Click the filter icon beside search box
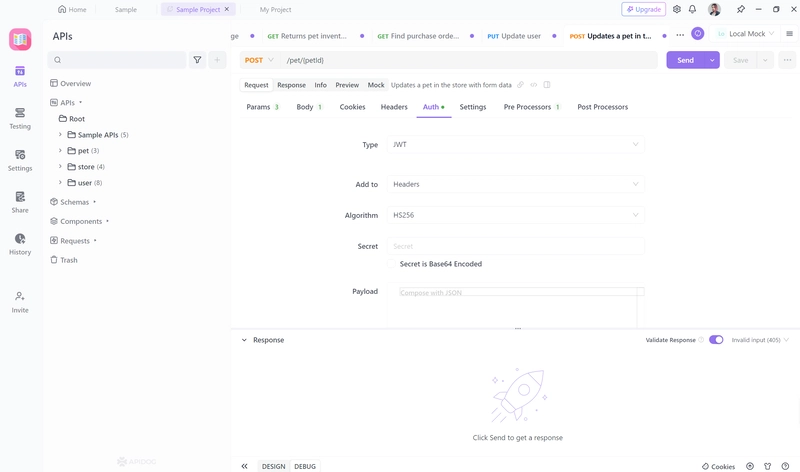The image size is (800, 472). coord(197,60)
